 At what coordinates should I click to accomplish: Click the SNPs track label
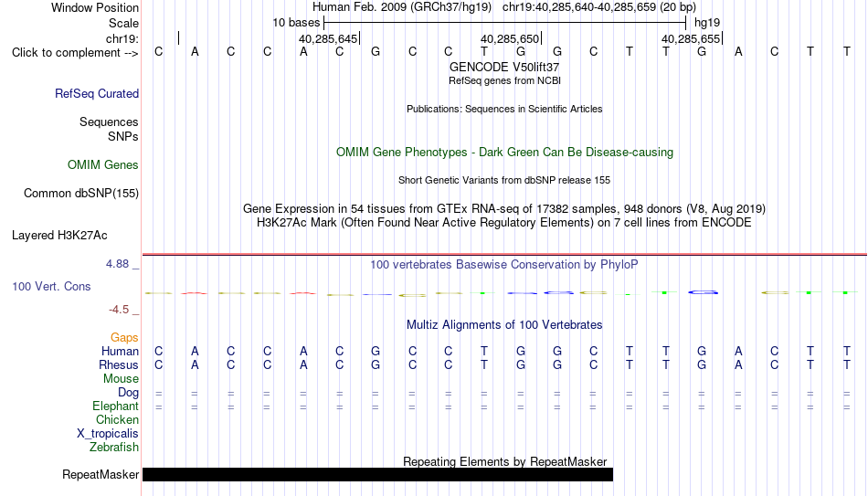pos(123,137)
